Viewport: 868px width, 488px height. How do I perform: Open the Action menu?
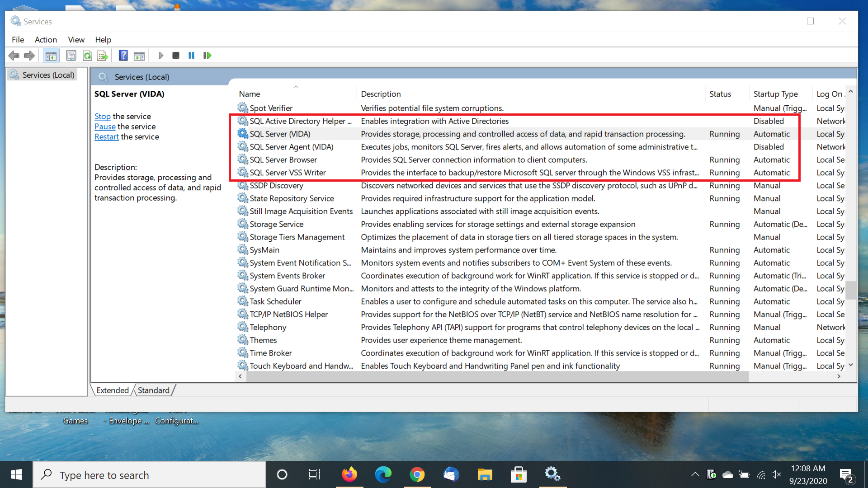(x=46, y=40)
